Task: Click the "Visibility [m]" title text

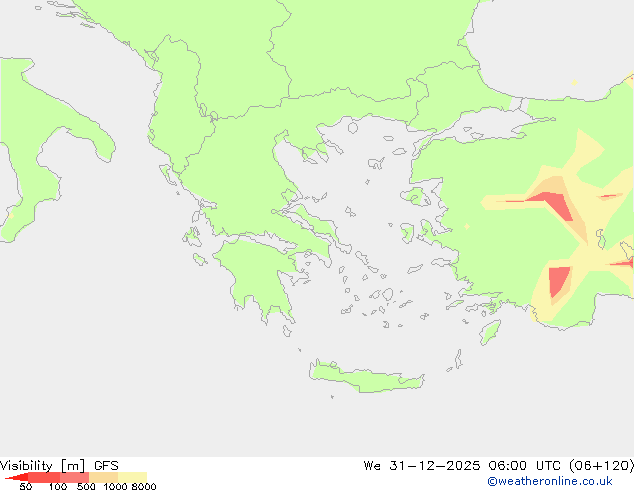Action: click(x=42, y=466)
